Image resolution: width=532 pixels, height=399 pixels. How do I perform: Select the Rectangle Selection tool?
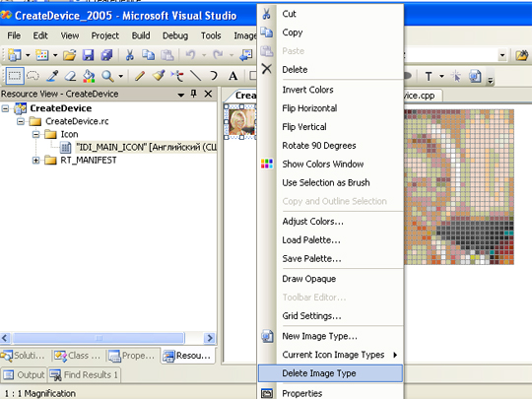tap(14, 76)
